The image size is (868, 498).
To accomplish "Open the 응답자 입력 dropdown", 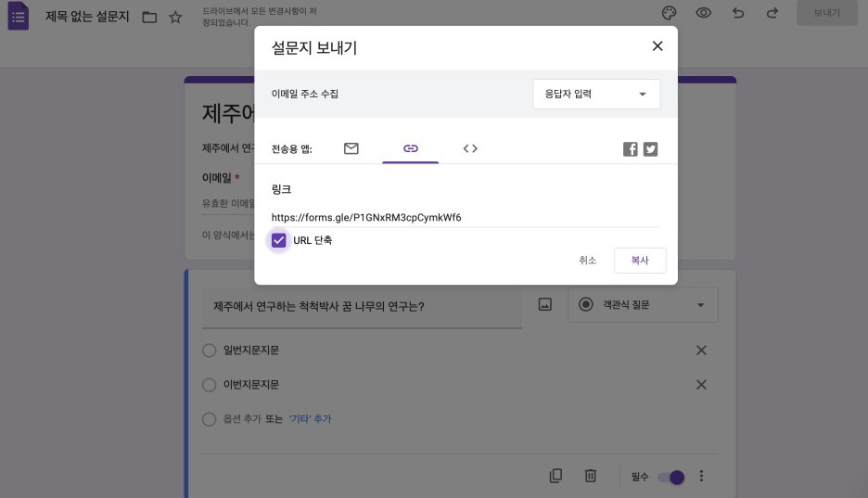I will coord(596,94).
